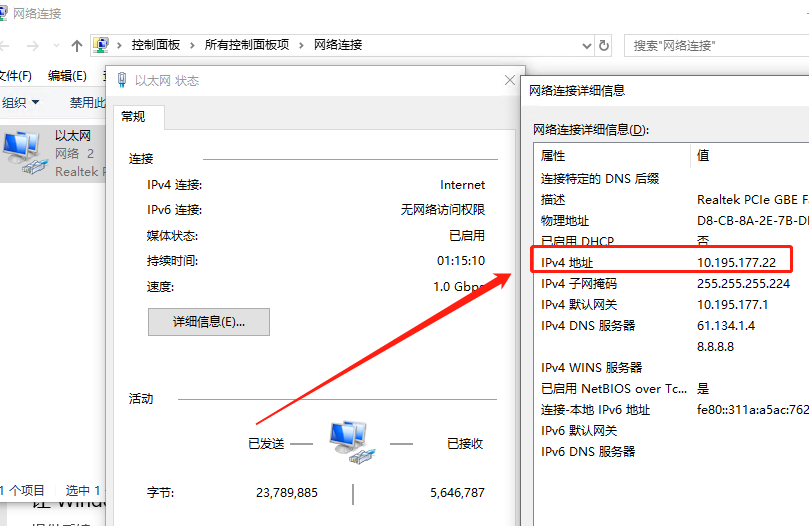The width and height of the screenshot is (809, 526).
Task: Click the 属性 column header
Action: pyautogui.click(x=612, y=155)
